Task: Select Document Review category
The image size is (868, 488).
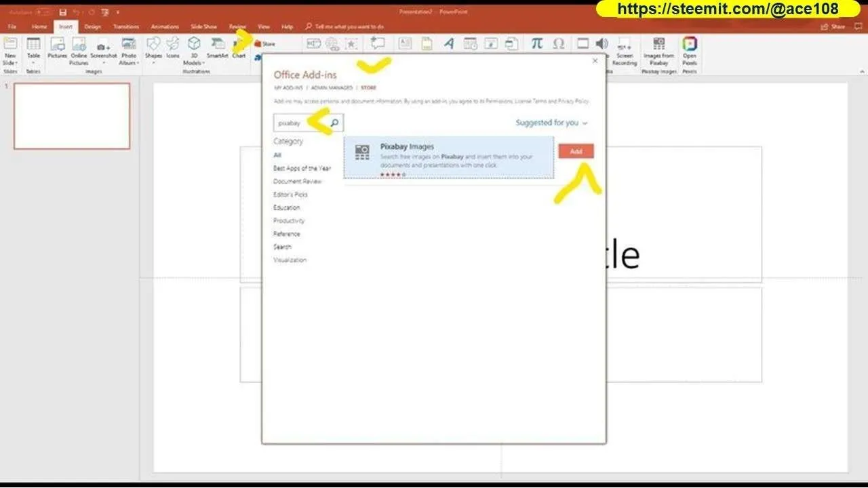Action: (297, 182)
